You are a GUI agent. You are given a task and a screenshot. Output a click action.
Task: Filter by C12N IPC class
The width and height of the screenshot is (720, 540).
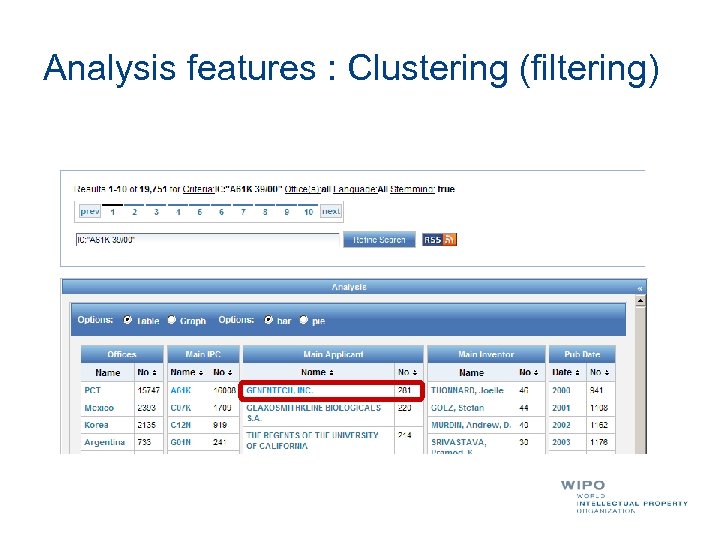pos(180,425)
